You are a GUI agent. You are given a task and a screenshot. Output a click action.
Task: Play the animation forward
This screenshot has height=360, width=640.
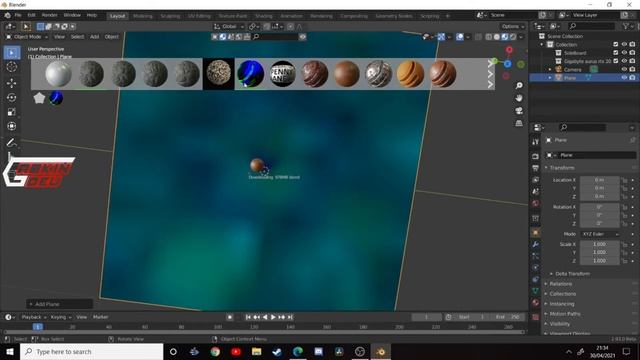tap(273, 317)
